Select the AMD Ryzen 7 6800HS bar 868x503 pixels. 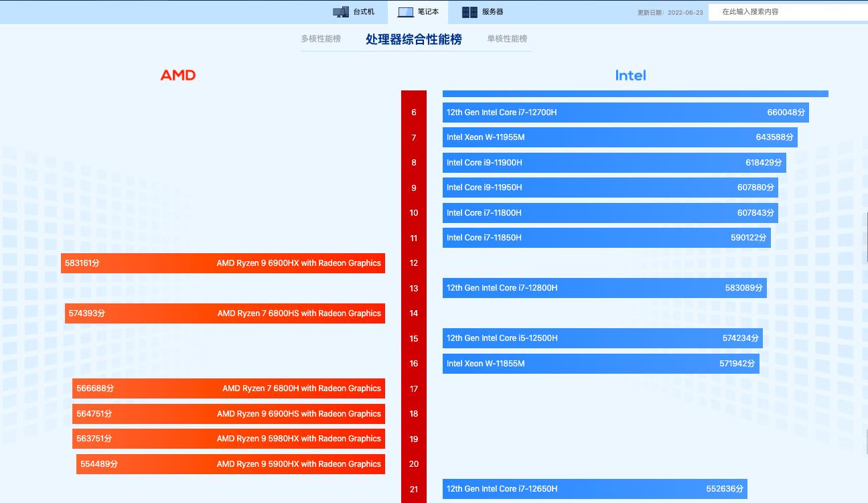coord(224,313)
